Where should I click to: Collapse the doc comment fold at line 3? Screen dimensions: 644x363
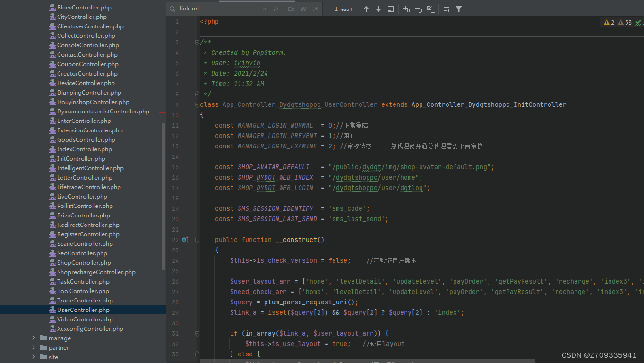click(197, 43)
